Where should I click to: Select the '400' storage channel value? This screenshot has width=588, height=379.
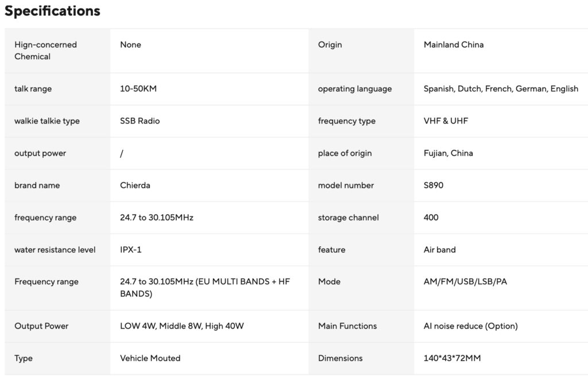(431, 218)
